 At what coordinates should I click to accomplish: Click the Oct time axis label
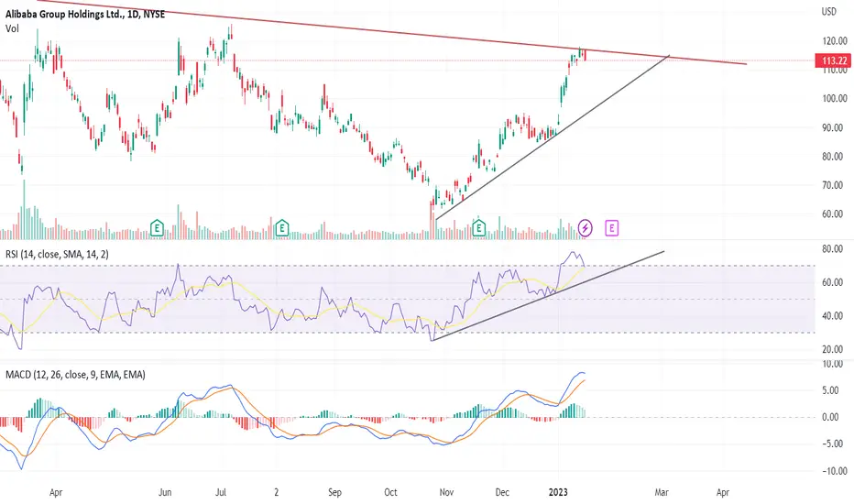click(390, 493)
